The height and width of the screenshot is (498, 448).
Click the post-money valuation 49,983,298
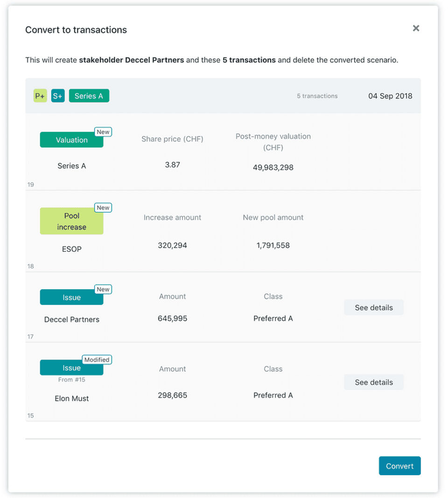(273, 168)
